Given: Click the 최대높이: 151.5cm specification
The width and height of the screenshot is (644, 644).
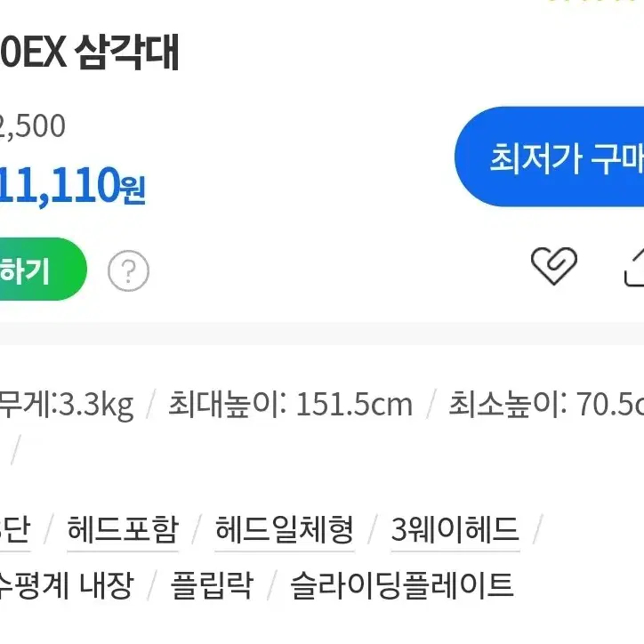Looking at the screenshot, I should tap(290, 405).
